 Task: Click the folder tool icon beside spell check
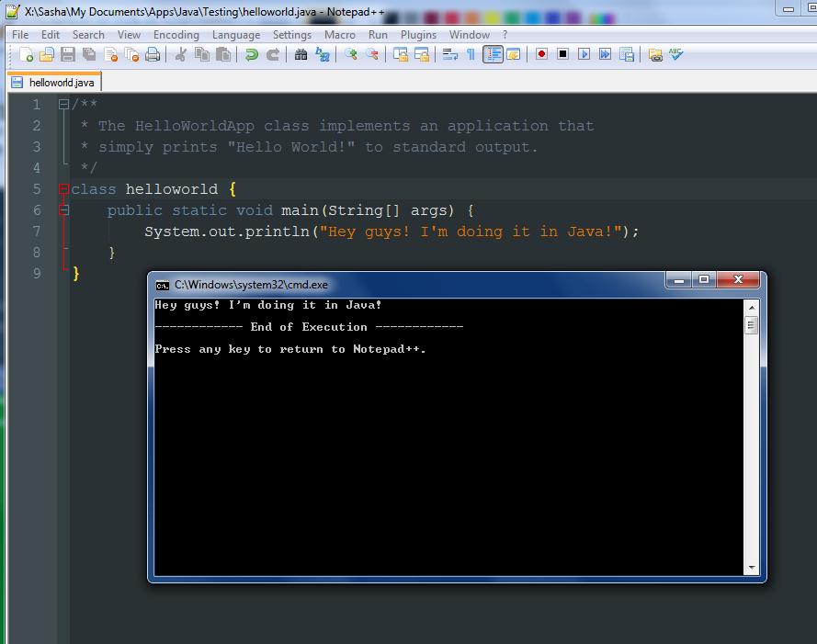(655, 54)
